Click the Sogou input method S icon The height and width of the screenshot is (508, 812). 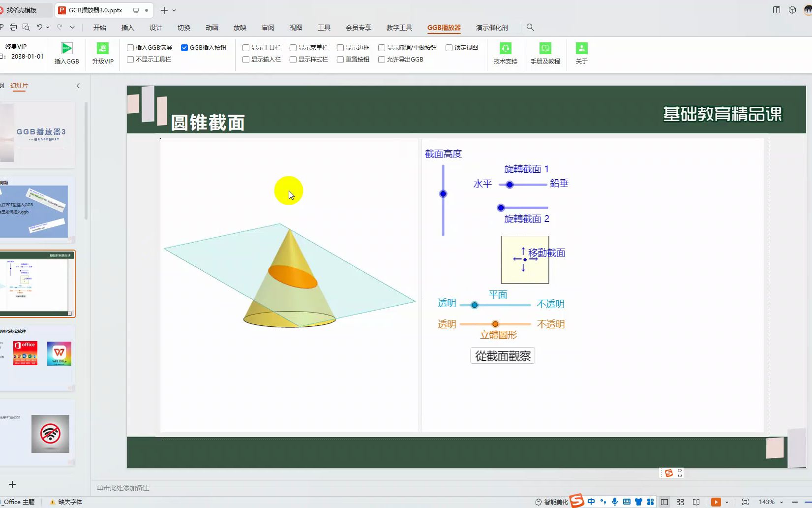[577, 501]
